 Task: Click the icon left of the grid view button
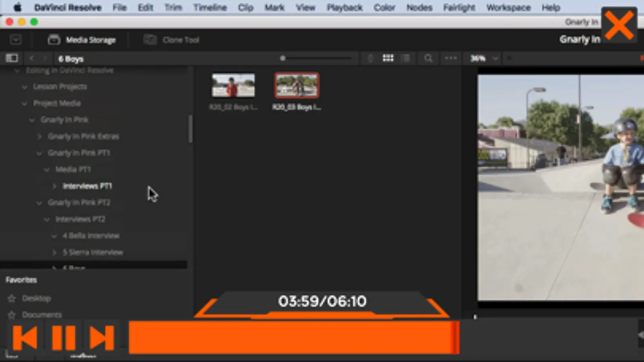pyautogui.click(x=370, y=58)
